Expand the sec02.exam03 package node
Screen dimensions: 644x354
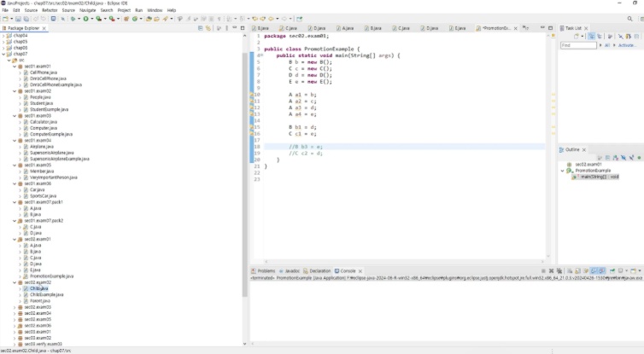[15, 307]
